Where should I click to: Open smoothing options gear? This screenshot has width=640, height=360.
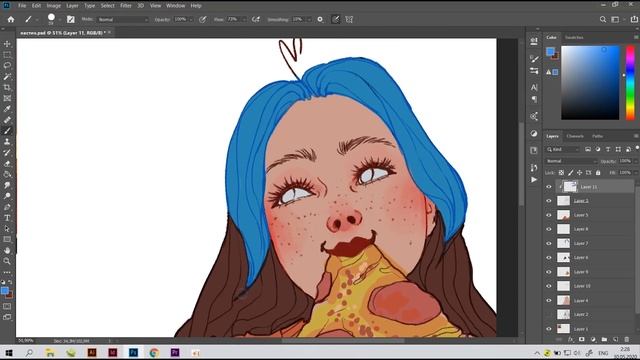point(320,19)
